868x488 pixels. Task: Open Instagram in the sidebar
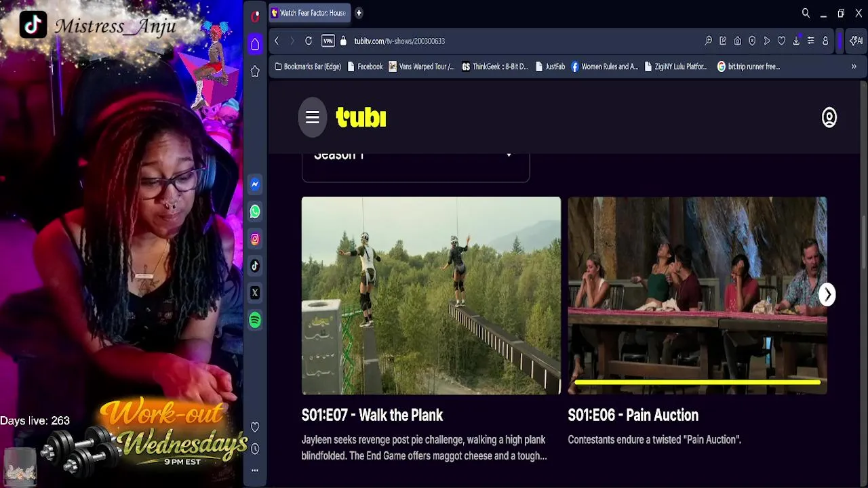coord(255,239)
